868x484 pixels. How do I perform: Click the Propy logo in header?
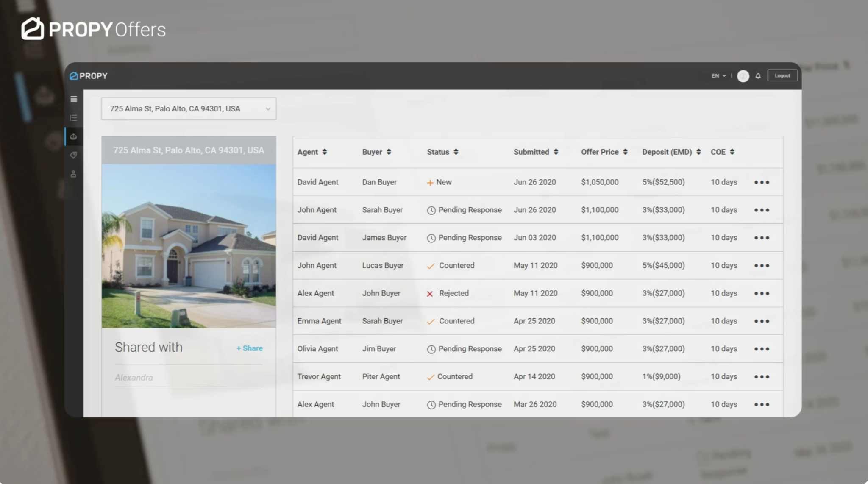coord(89,76)
